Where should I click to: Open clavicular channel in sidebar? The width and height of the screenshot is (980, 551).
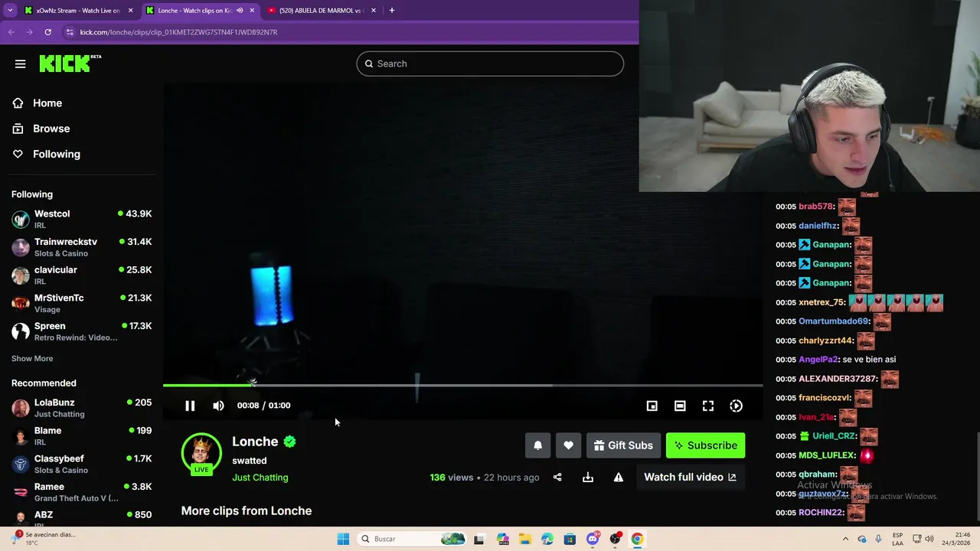tap(81, 275)
